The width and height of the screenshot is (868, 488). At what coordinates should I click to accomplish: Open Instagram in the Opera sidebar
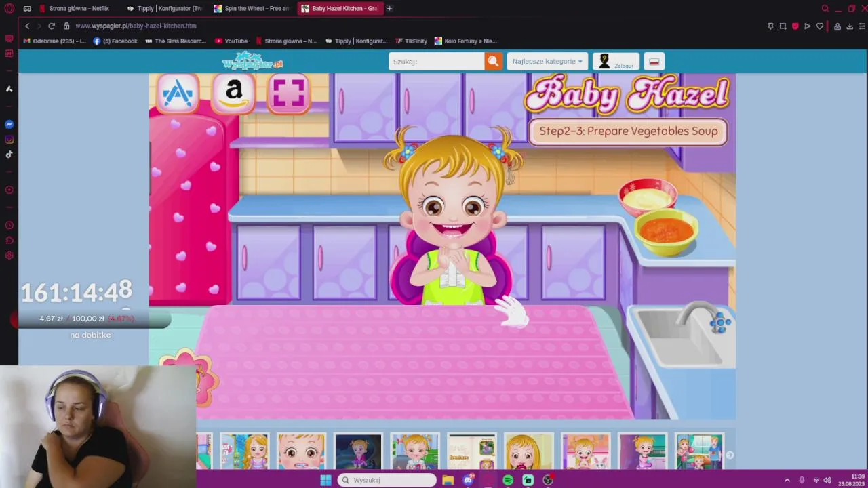click(x=9, y=140)
